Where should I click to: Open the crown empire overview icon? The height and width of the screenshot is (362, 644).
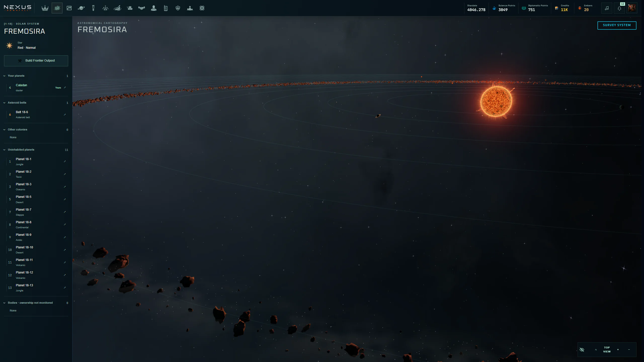(x=45, y=8)
